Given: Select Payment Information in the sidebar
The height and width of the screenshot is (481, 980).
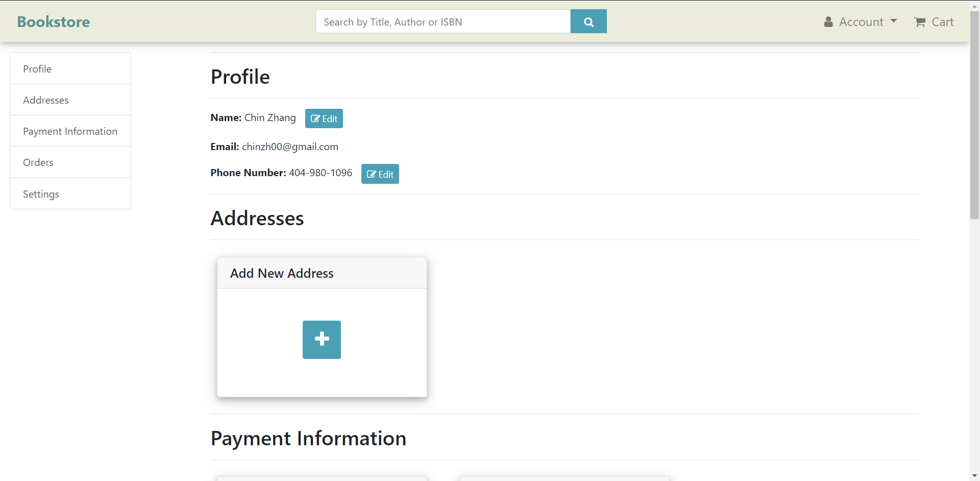Looking at the screenshot, I should click(x=70, y=131).
